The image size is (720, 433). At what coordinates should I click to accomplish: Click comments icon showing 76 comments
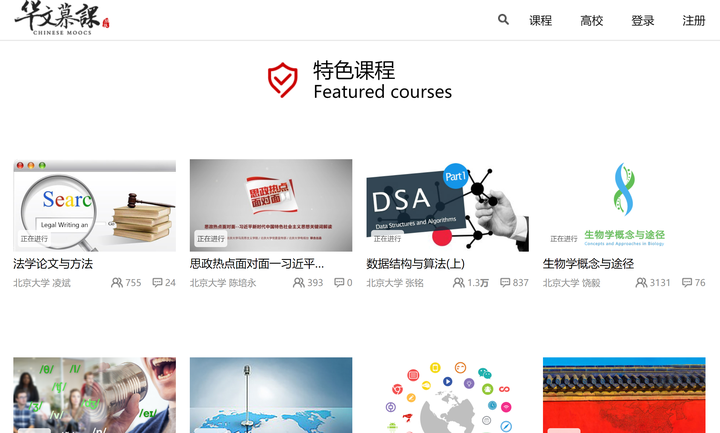[x=687, y=282]
